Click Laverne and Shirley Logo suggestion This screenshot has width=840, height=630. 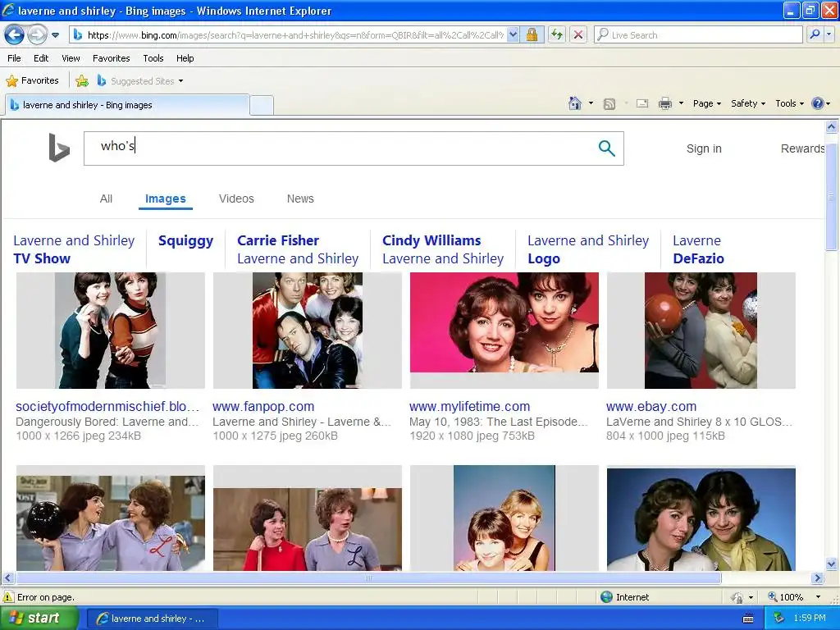(588, 249)
